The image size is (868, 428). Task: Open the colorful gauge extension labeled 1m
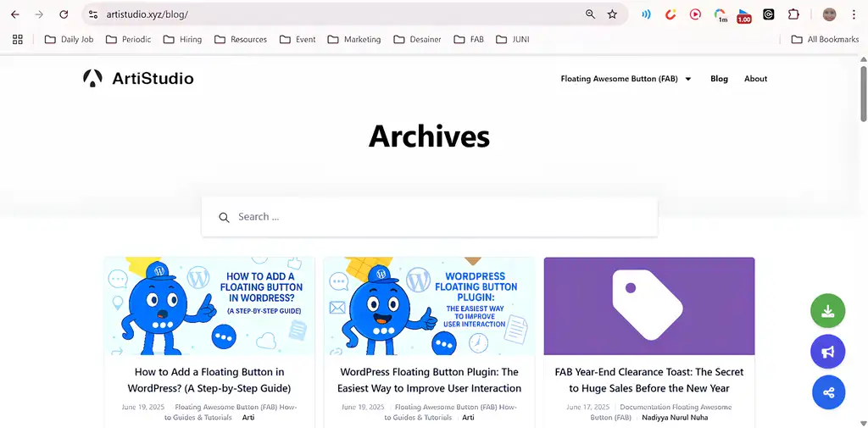(721, 15)
